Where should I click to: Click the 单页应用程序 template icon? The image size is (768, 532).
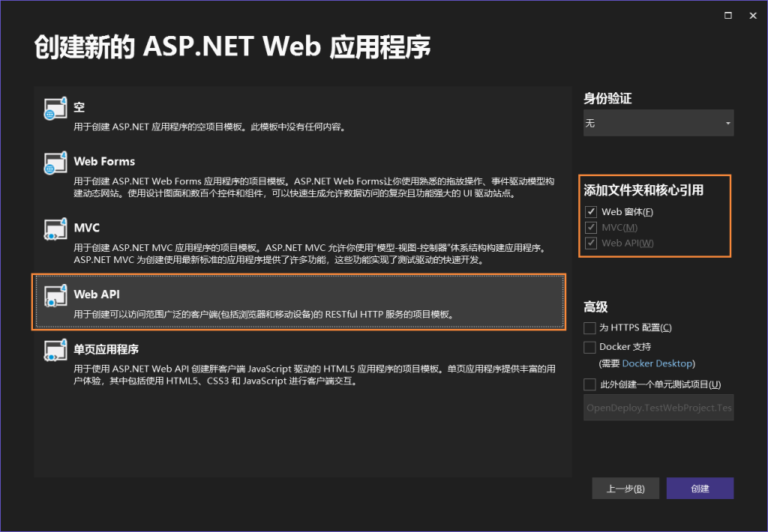click(55, 350)
